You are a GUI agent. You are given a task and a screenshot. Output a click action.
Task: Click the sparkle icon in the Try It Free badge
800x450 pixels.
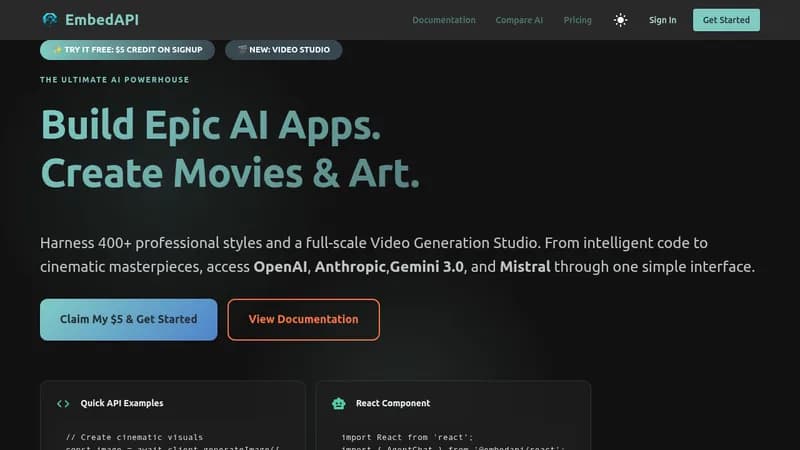coord(57,49)
